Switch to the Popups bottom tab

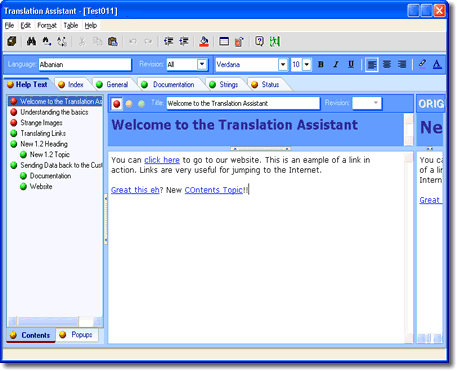pos(77,335)
